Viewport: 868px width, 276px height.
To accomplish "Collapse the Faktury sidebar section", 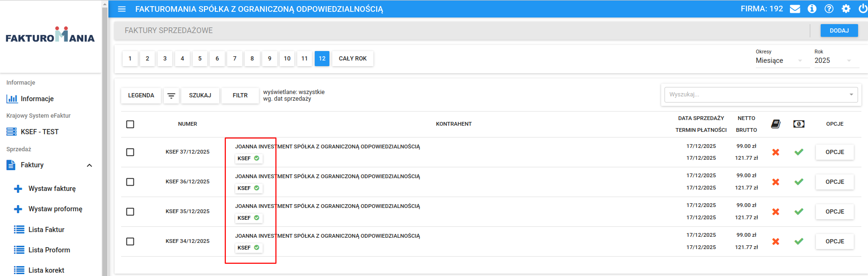I will click(x=89, y=165).
